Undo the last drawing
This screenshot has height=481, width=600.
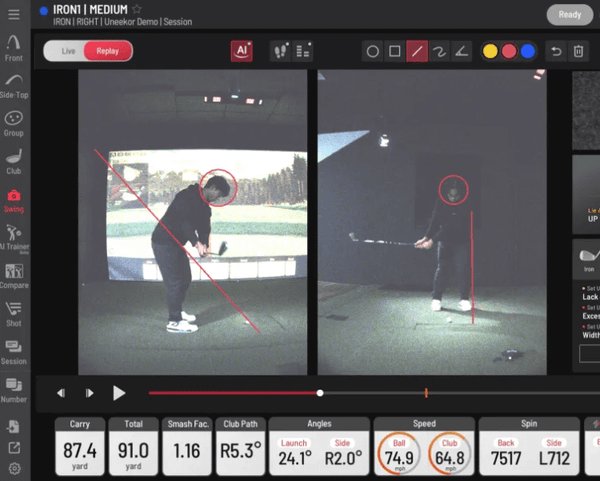point(557,51)
